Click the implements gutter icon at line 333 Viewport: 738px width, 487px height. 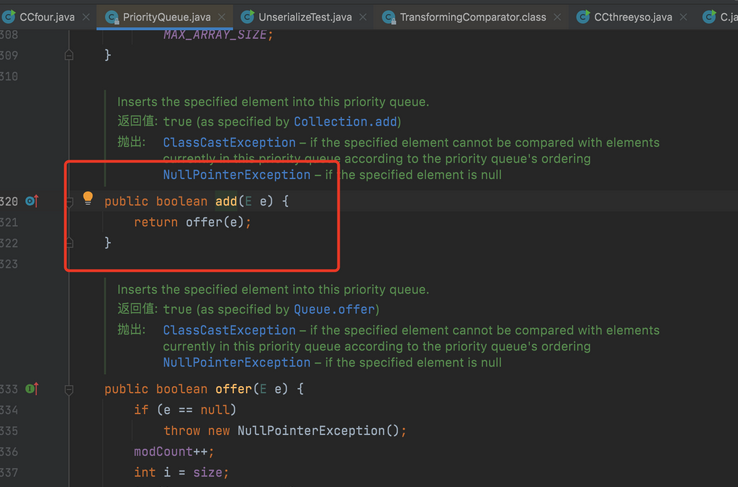tap(32, 389)
